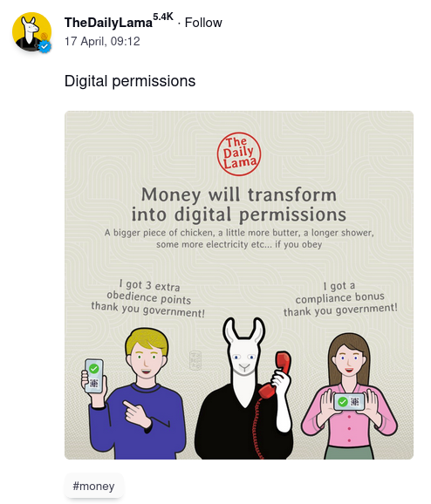This screenshot has height=504, width=431.
Task: Click the green checkmark on woman's phone
Action: coord(343,402)
